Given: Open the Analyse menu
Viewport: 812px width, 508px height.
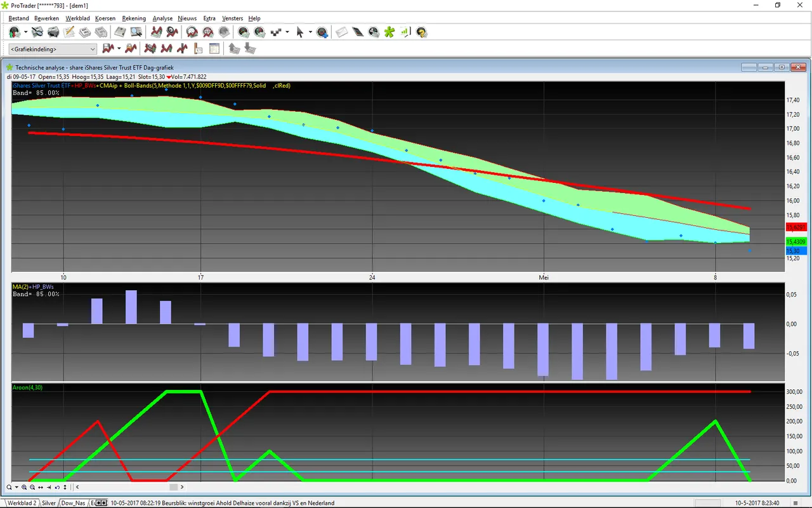Looking at the screenshot, I should pyautogui.click(x=162, y=18).
